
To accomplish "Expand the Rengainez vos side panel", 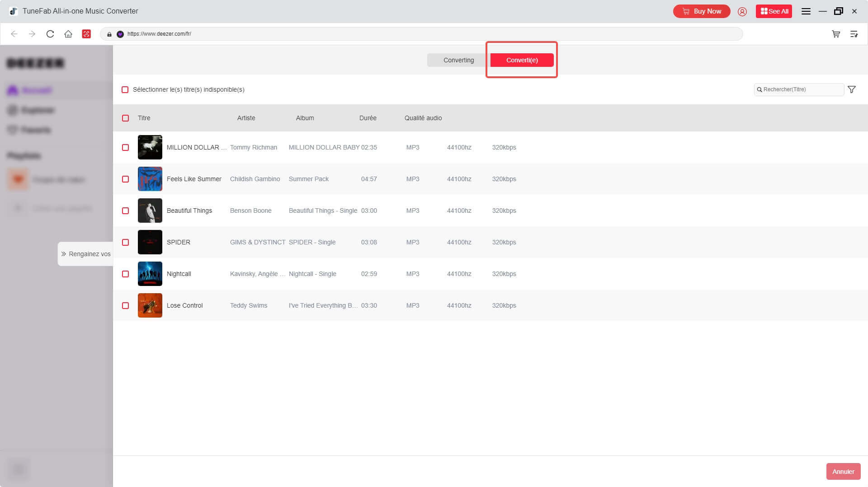I will point(85,254).
